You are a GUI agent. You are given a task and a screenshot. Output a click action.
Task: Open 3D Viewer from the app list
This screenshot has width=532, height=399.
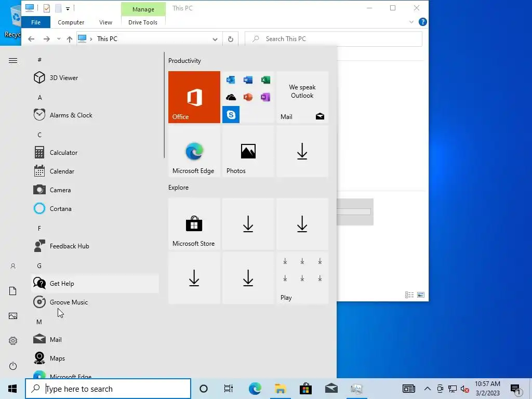tap(95, 78)
